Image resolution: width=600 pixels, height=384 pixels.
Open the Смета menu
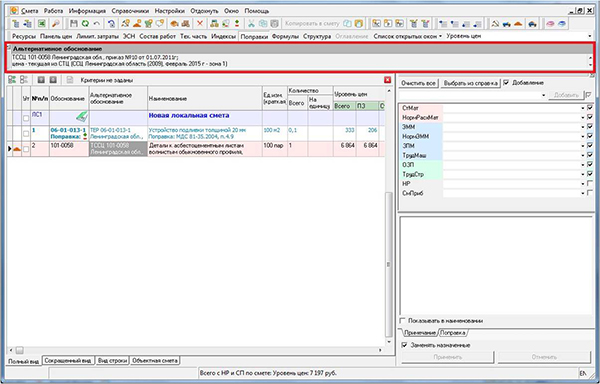(x=30, y=11)
